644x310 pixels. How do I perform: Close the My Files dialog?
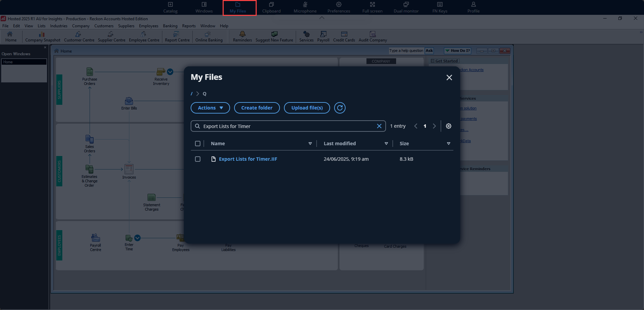point(449,77)
